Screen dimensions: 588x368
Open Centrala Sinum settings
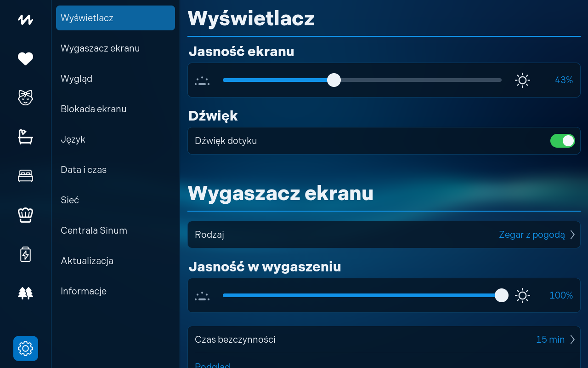(x=115, y=230)
